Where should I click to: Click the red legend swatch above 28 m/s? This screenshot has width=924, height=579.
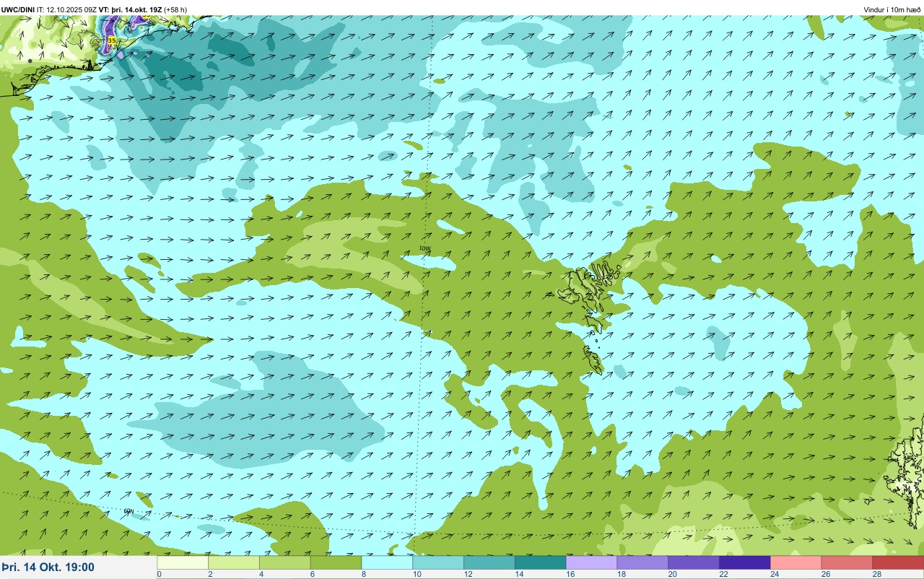(x=898, y=562)
